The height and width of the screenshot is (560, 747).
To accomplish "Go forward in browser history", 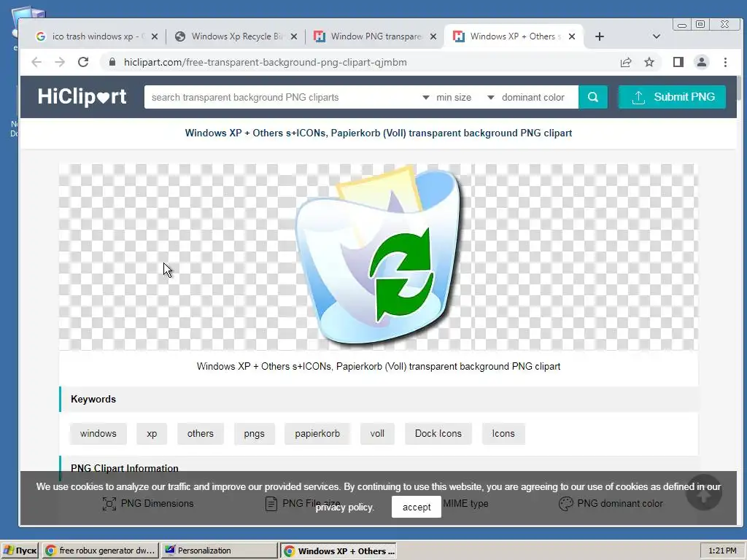I will click(x=60, y=63).
